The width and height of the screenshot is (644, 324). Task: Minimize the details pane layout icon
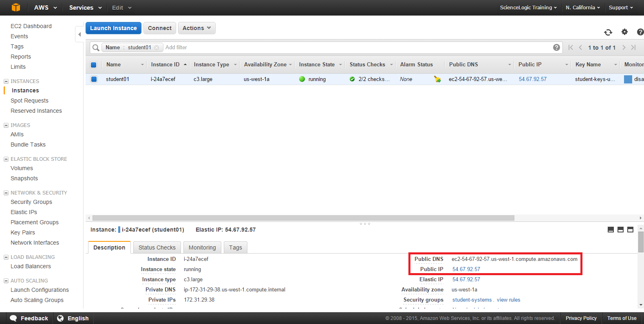pos(611,230)
